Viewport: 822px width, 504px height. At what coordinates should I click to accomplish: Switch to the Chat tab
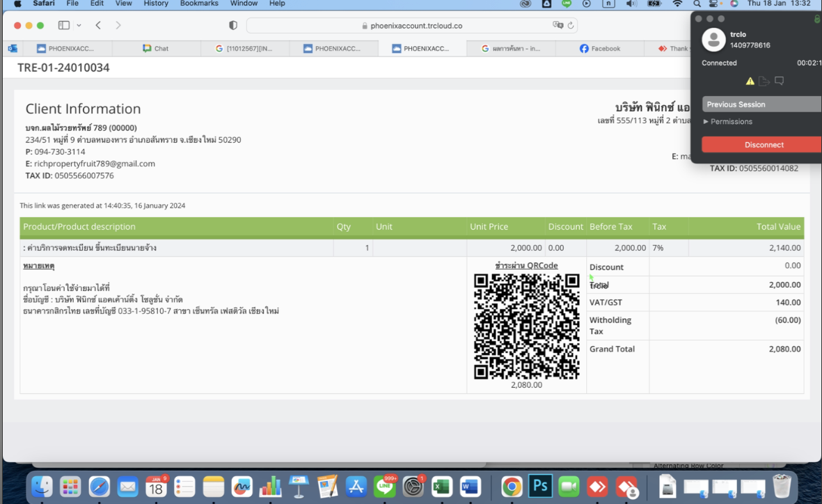coord(156,48)
